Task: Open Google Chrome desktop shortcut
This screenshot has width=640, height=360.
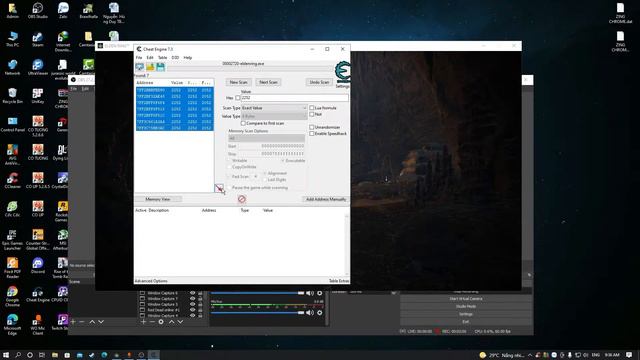Action: [12, 296]
